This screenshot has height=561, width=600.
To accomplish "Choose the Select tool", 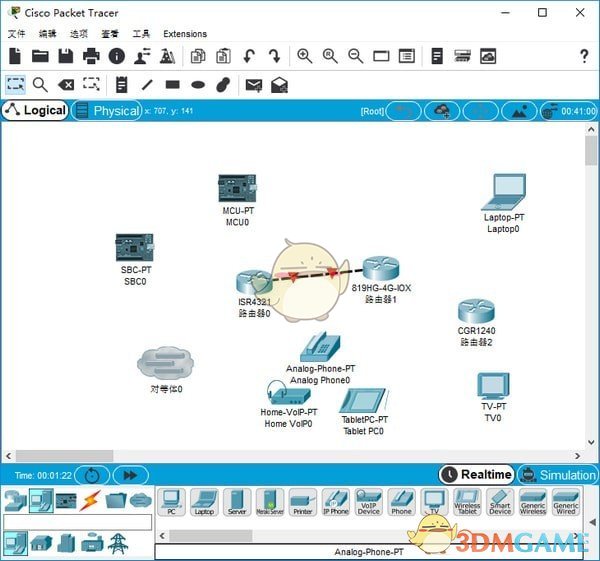I will pyautogui.click(x=15, y=85).
